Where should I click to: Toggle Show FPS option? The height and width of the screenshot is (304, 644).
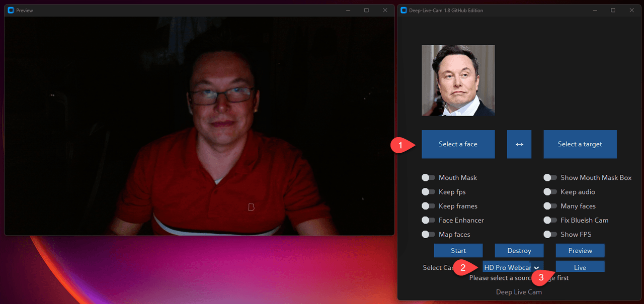click(x=550, y=234)
